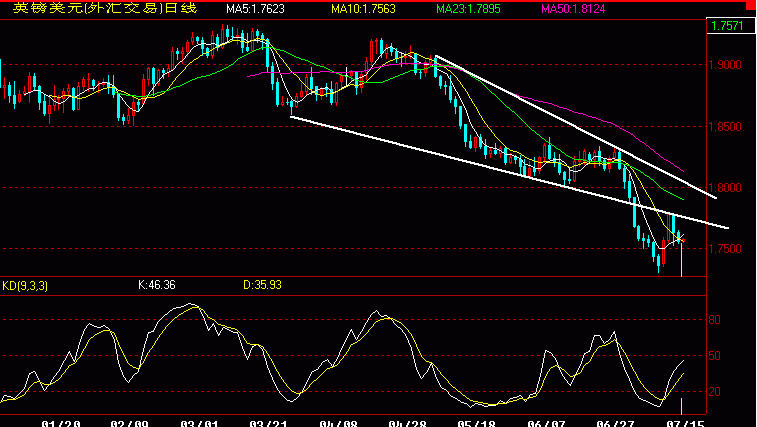Click the KD level 50 axis label
This screenshot has width=757, height=427.
point(715,356)
